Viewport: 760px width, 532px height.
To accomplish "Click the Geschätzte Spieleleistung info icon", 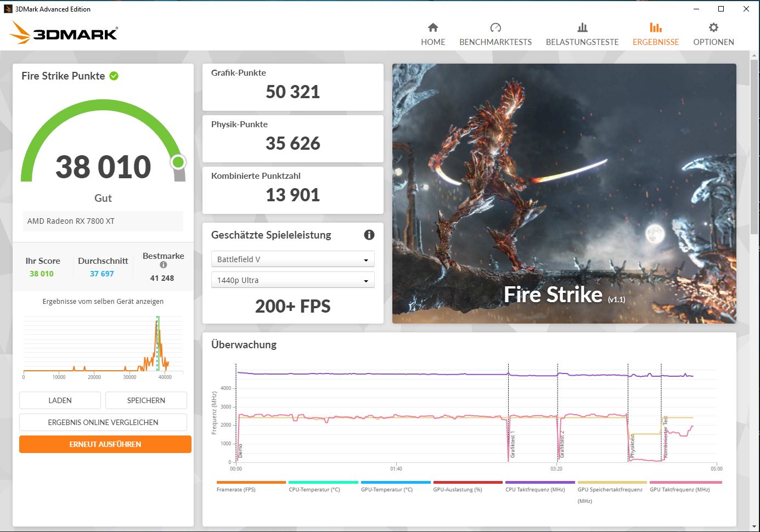I will [369, 235].
